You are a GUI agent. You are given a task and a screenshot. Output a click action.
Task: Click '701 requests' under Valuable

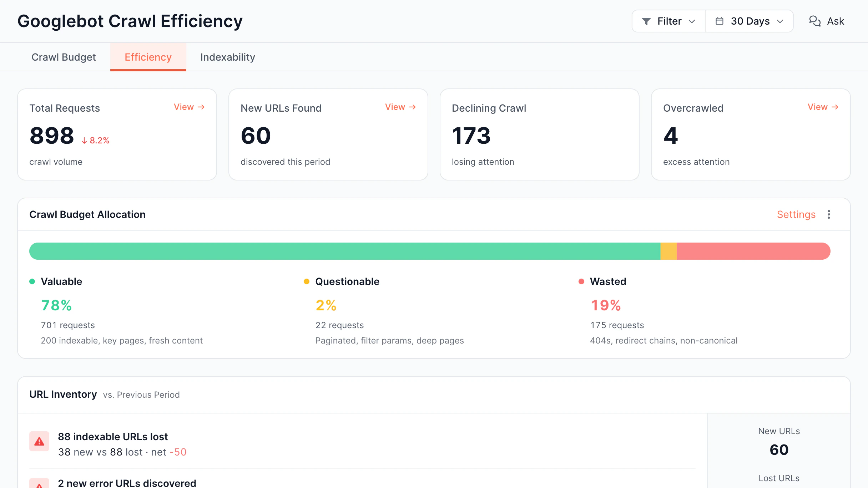(68, 325)
